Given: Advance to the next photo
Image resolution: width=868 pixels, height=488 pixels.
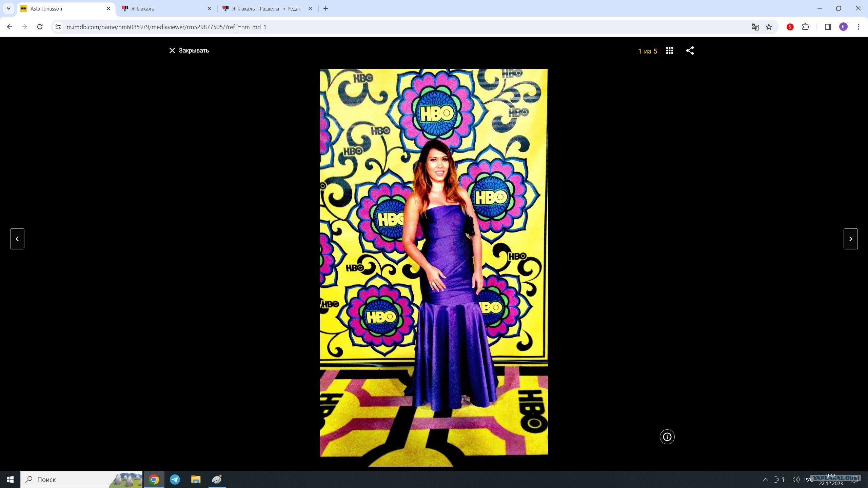Looking at the screenshot, I should 850,239.
